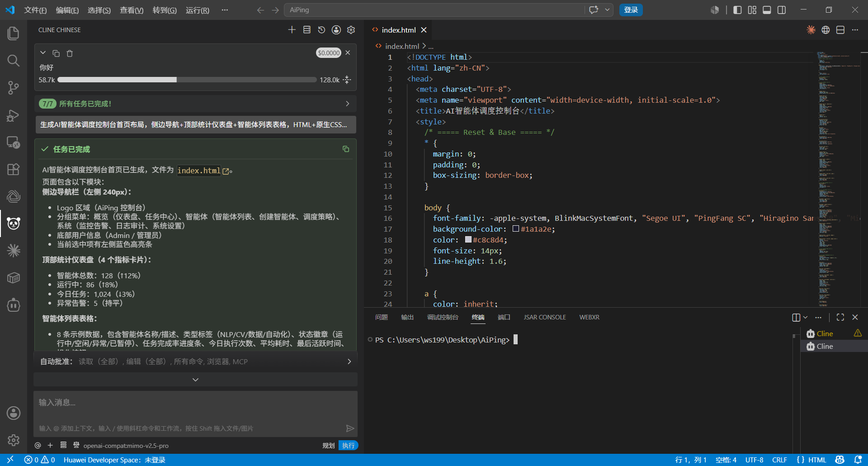Open the Remote Explorer view
The image size is (868, 466).
14,143
